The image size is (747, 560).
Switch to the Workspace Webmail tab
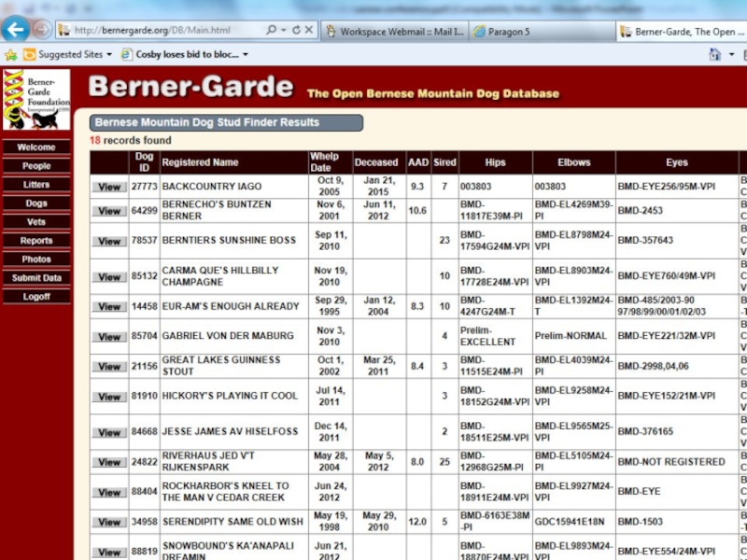point(395,32)
